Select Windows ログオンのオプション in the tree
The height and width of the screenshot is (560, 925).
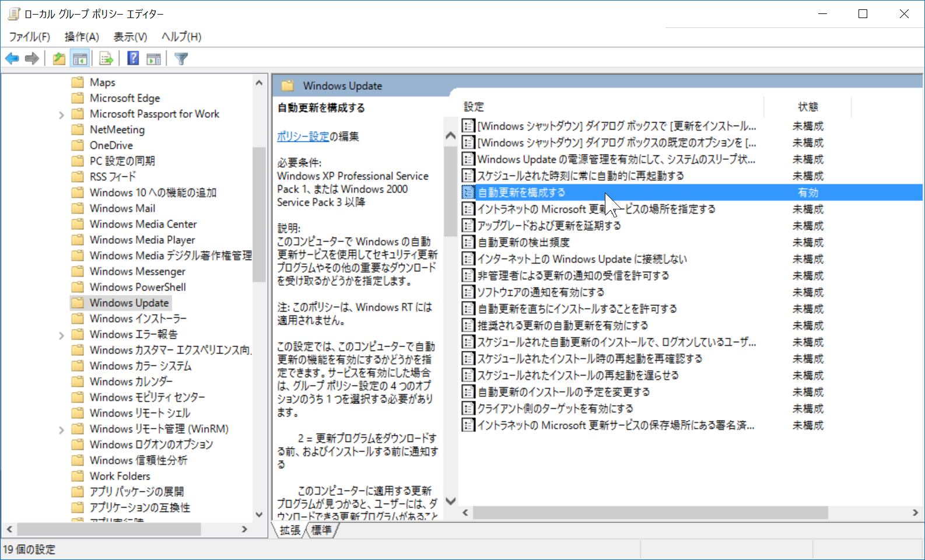(x=152, y=444)
